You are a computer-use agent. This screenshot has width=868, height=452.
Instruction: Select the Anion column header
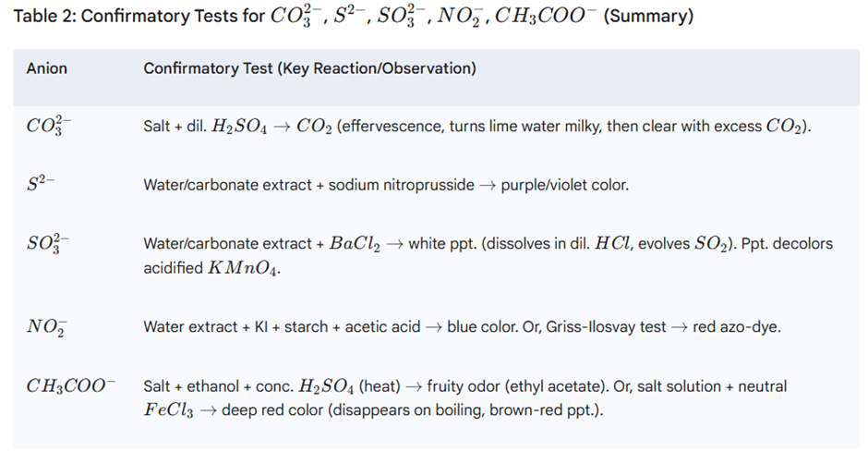46,68
